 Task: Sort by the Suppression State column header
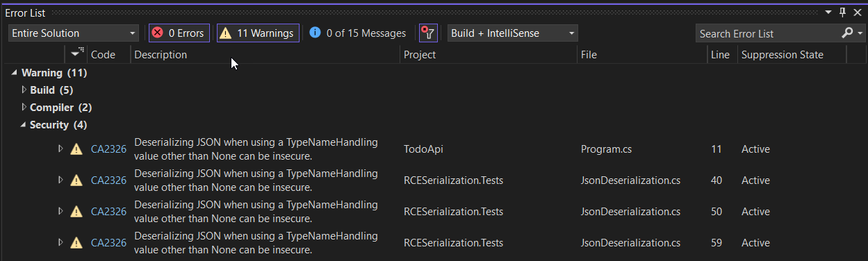point(792,55)
